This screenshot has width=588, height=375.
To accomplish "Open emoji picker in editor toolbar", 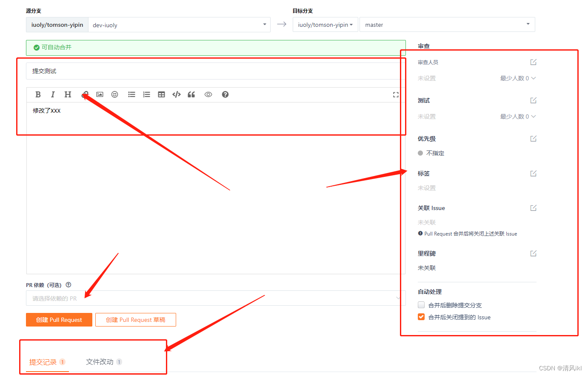I will coord(114,94).
